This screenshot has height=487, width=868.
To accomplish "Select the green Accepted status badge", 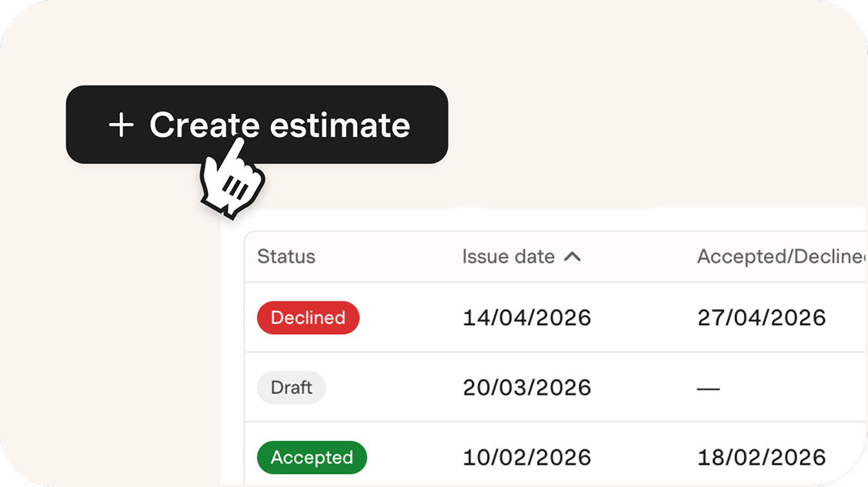I will point(312,458).
